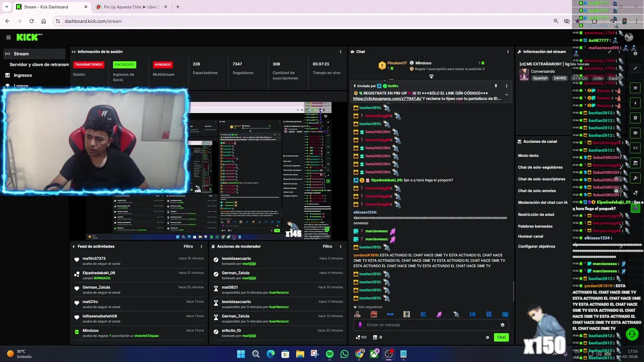644x362 pixels.
Task: Go to browser home page
Action: [x=44, y=21]
